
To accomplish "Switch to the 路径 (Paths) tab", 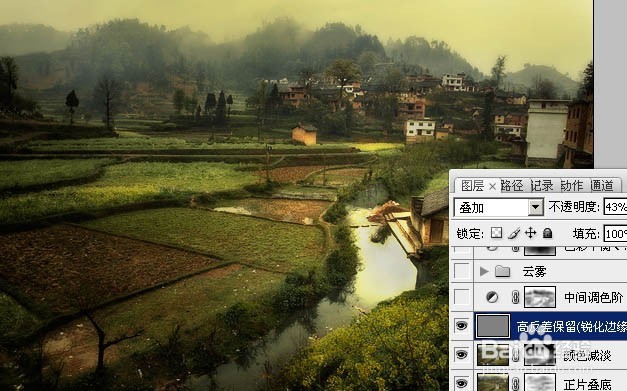I will pos(512,186).
